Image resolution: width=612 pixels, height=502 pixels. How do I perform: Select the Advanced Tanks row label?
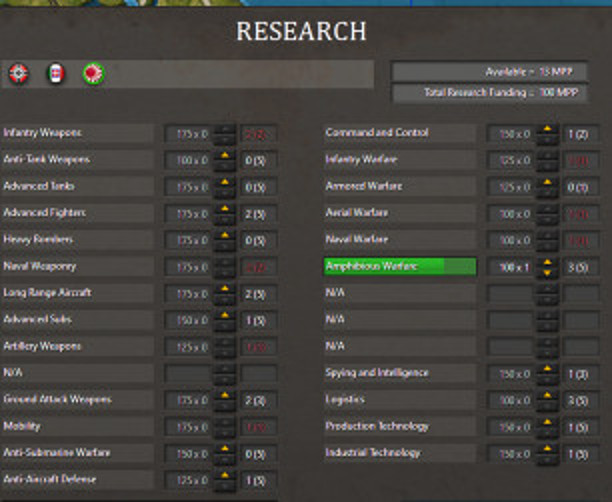tap(39, 186)
